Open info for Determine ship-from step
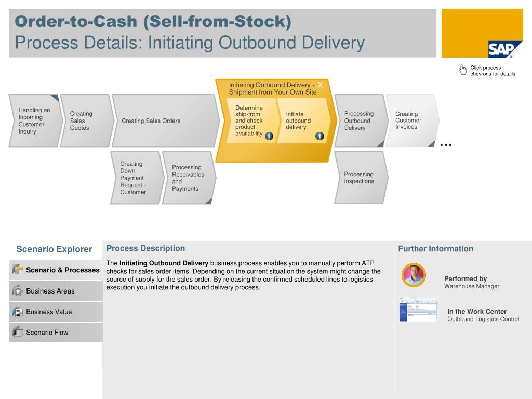Viewport: 532px width, 399px height. tap(269, 136)
